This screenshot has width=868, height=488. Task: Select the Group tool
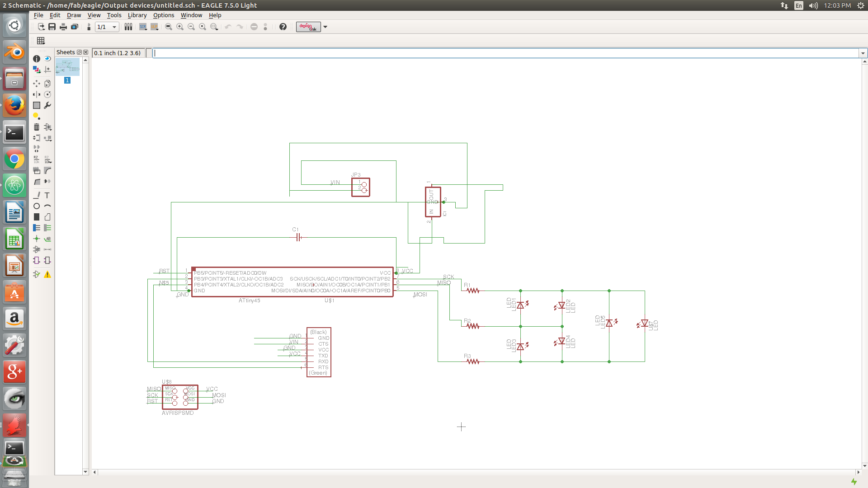(37, 105)
